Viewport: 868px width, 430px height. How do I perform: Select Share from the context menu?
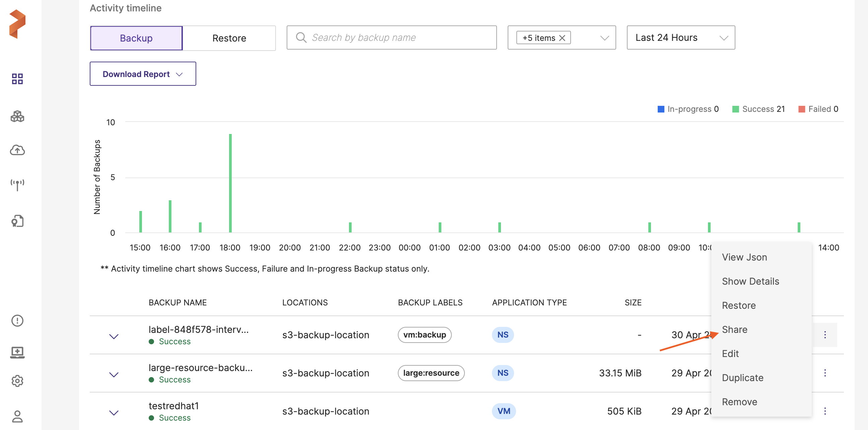pos(735,329)
